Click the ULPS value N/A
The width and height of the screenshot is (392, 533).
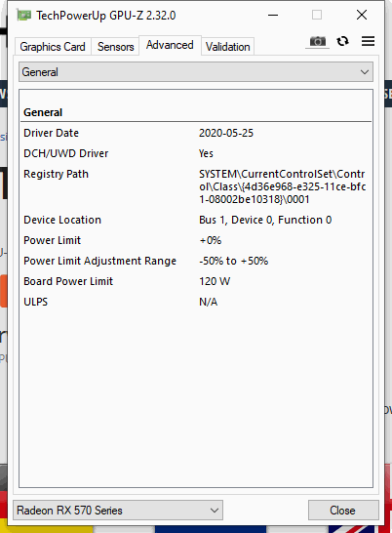209,302
